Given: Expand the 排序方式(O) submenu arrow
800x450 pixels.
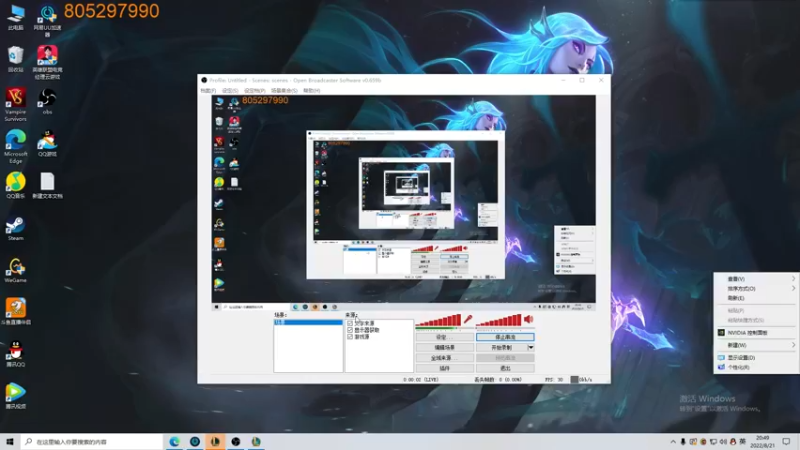Looking at the screenshot, I should [x=793, y=288].
